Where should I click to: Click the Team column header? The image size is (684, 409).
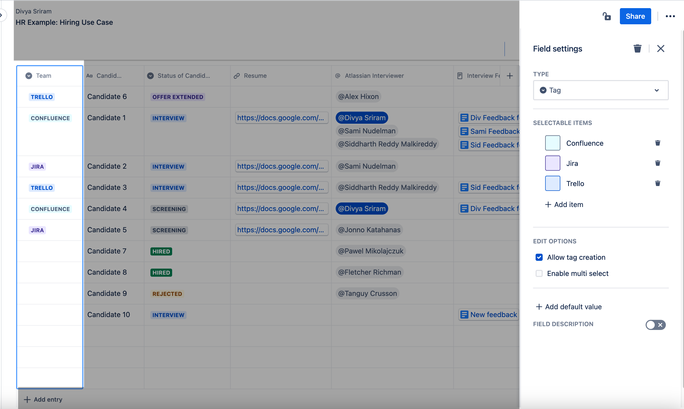pyautogui.click(x=50, y=76)
